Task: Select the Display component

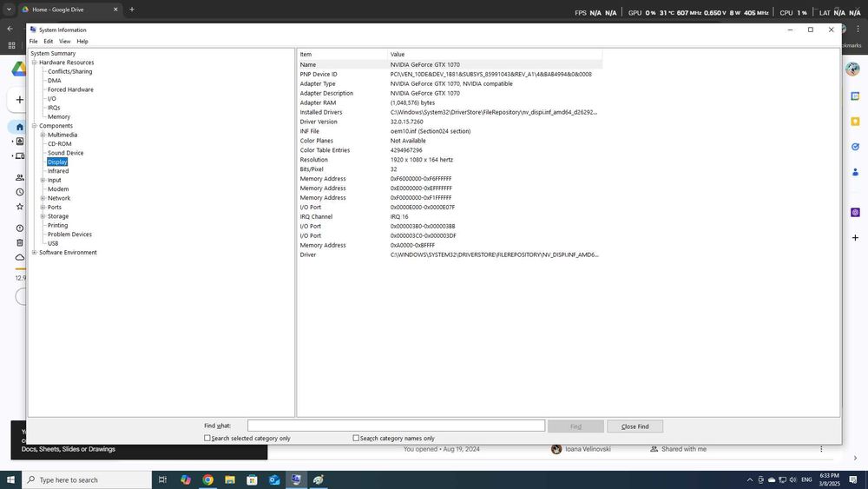Action: pyautogui.click(x=57, y=162)
